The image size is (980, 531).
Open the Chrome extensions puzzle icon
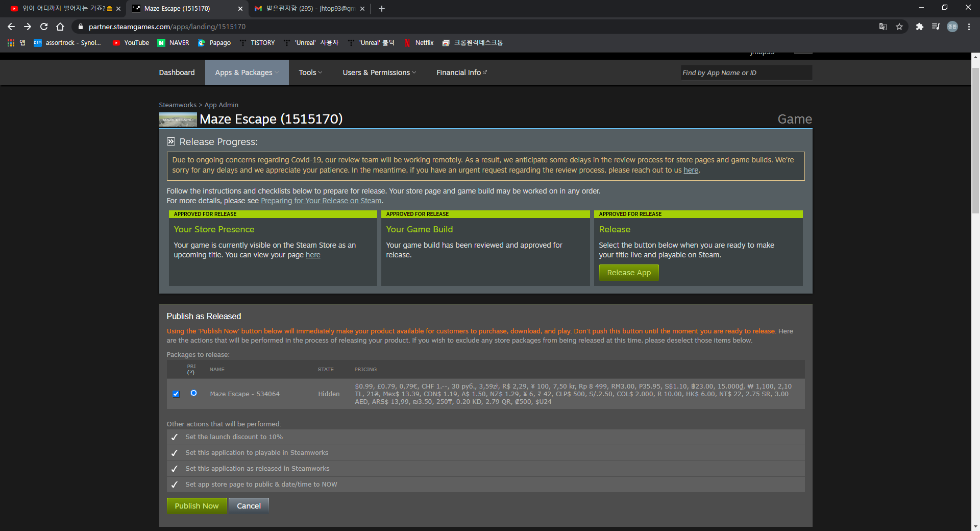(920, 27)
